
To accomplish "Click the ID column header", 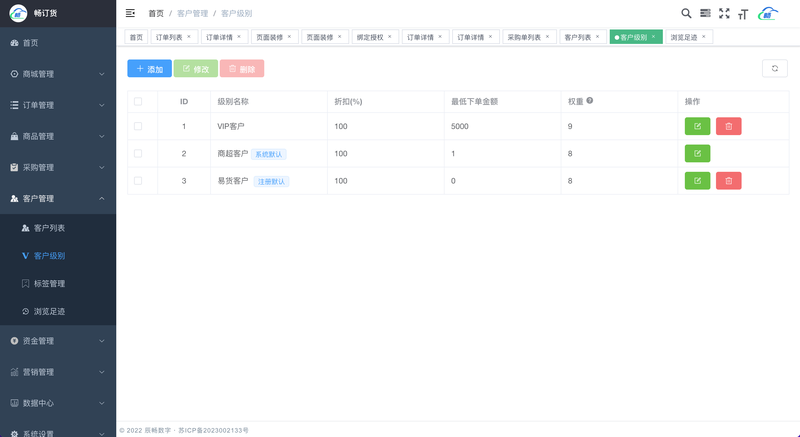I will pyautogui.click(x=184, y=101).
